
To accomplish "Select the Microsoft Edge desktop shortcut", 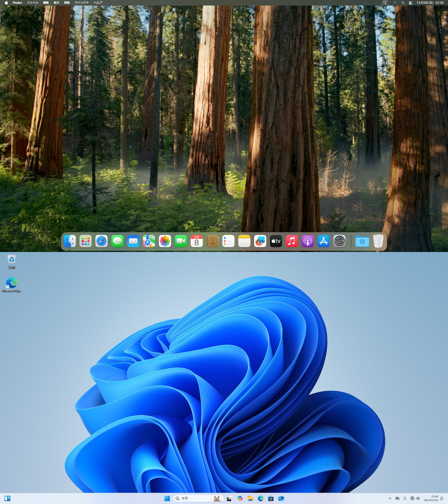I will click(12, 285).
